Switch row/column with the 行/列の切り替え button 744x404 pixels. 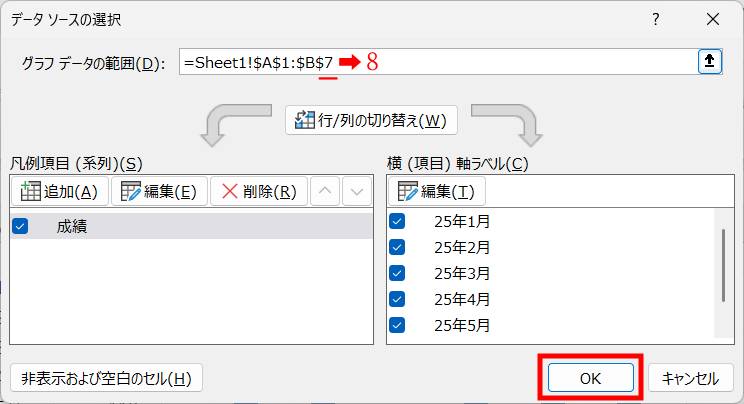pos(372,120)
